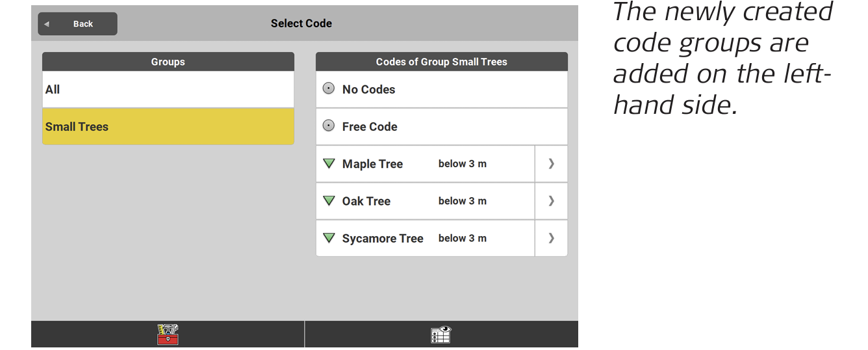Click the green triangle beside Oak Tree
The width and height of the screenshot is (868, 350).
pos(329,201)
